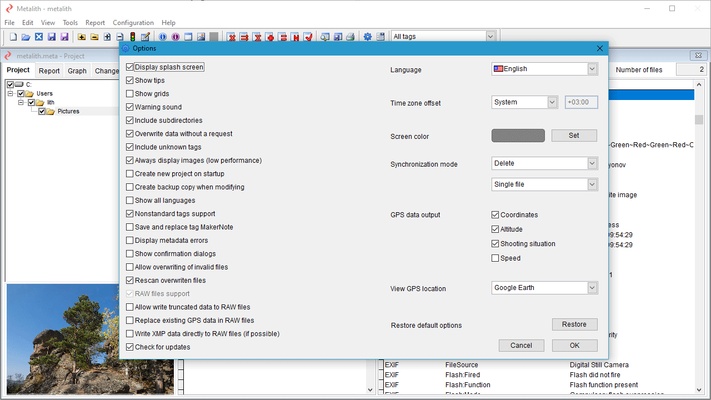Click the Cancel button
The image size is (711, 400).
521,346
